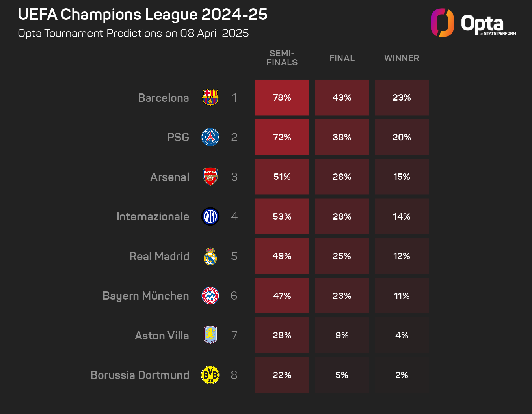Click the Real Madrid club crest
Screen dimensions: 532x414
click(x=210, y=256)
